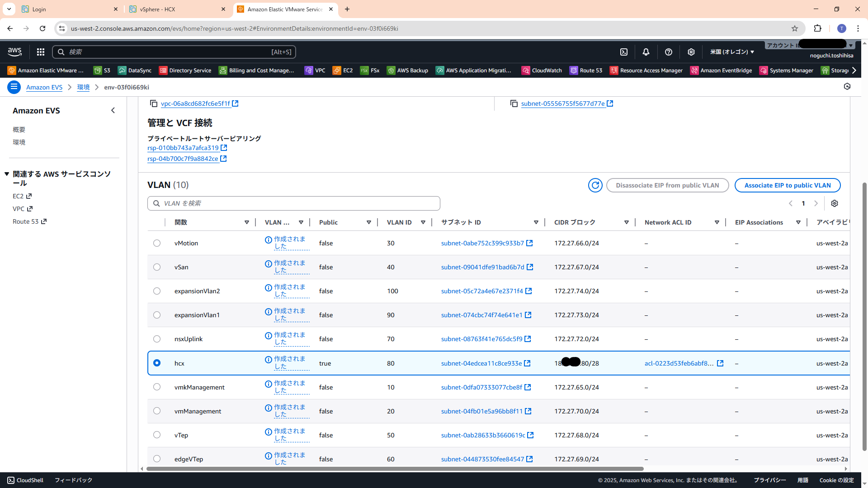The height and width of the screenshot is (488, 868).
Task: Open VLAN table preferences gear icon
Action: (x=835, y=203)
